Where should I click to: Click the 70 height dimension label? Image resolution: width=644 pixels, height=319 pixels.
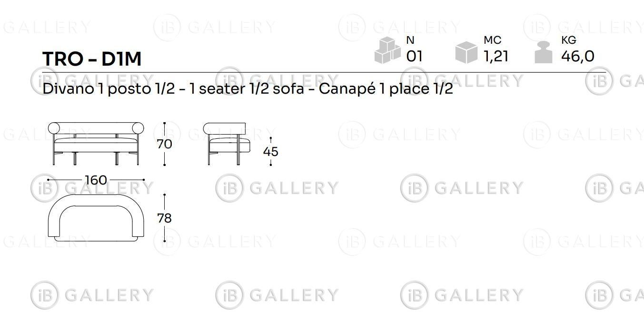click(164, 144)
